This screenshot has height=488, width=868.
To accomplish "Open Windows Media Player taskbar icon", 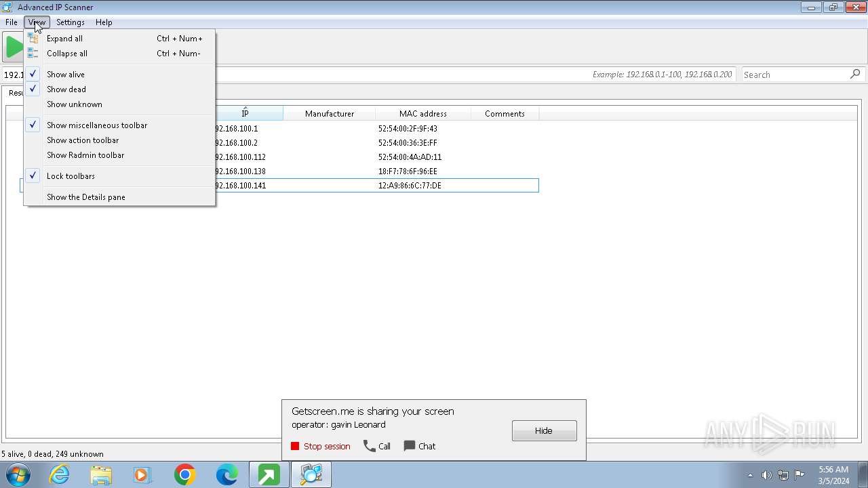I will tap(142, 474).
